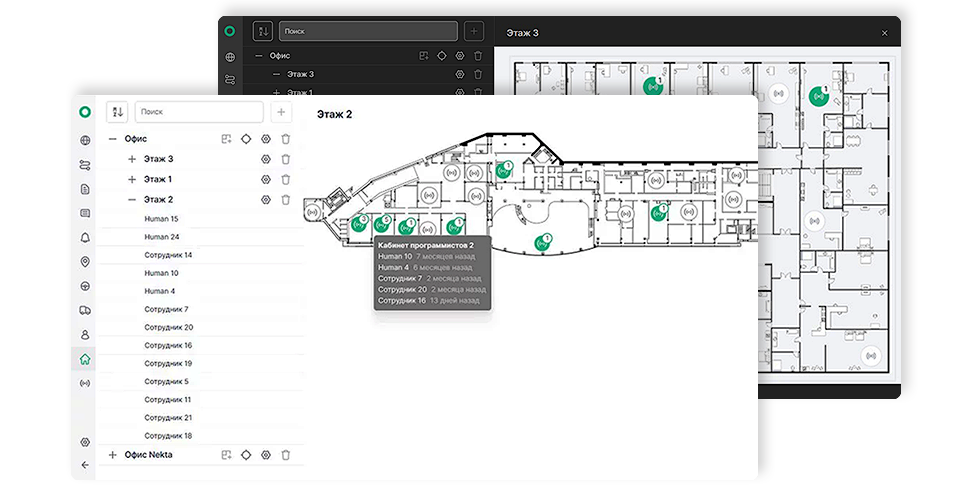Click 'Сотрудник 16 13 дней назад' in tooltip
This screenshot has width=960, height=500.
[429, 300]
